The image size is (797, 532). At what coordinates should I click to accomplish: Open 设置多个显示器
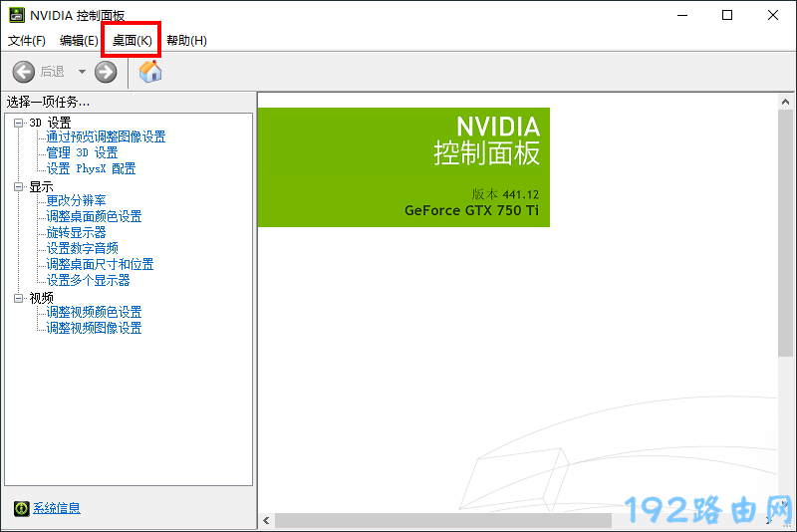(x=88, y=281)
